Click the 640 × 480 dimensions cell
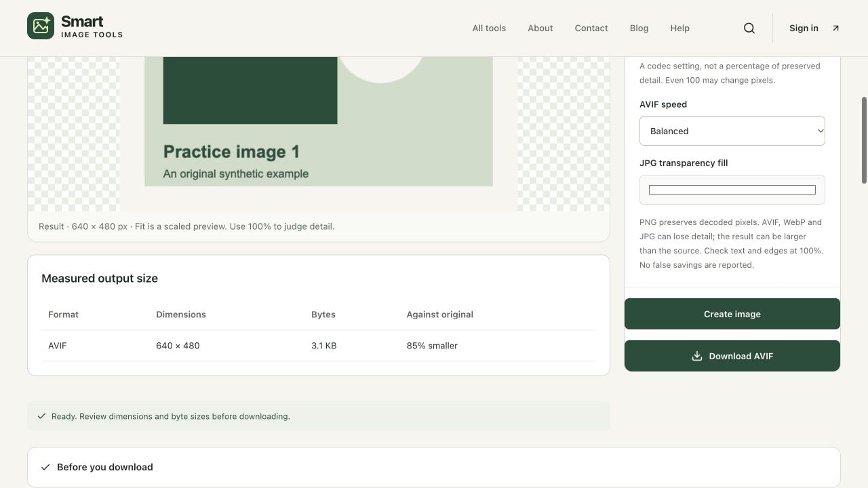The height and width of the screenshot is (488, 868). point(178,346)
